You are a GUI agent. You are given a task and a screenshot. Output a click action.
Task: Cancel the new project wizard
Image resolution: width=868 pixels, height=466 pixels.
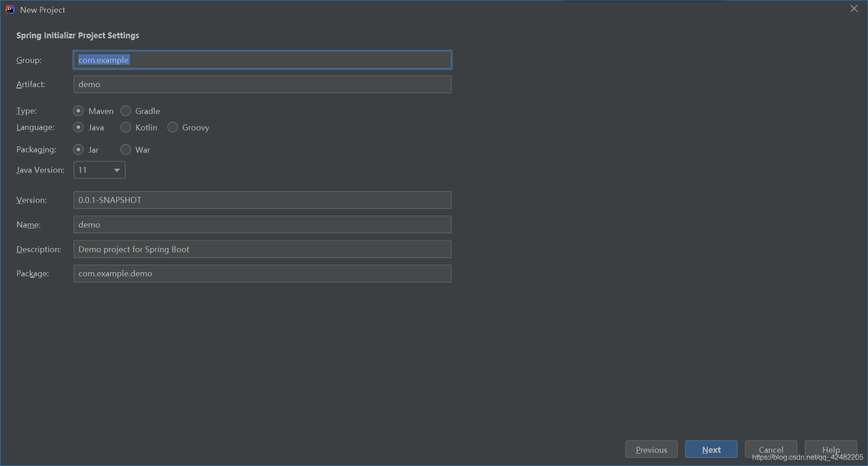click(x=771, y=450)
